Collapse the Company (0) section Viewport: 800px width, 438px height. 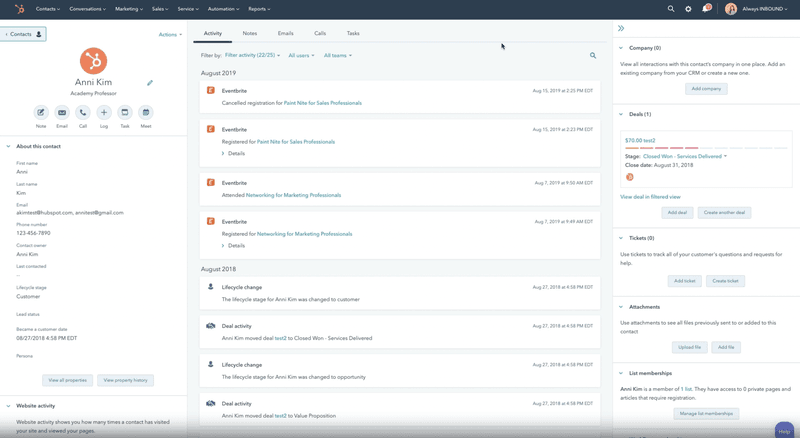tap(621, 48)
